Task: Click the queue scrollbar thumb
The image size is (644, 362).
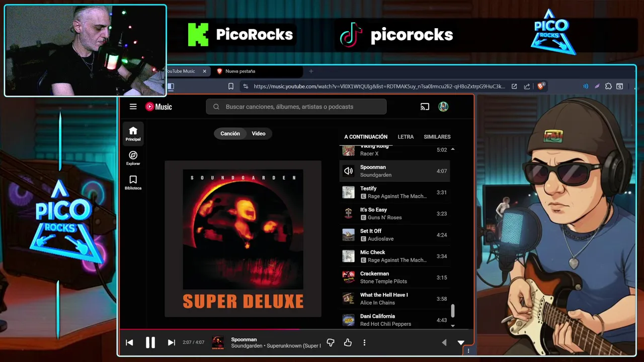Action: coord(452,311)
